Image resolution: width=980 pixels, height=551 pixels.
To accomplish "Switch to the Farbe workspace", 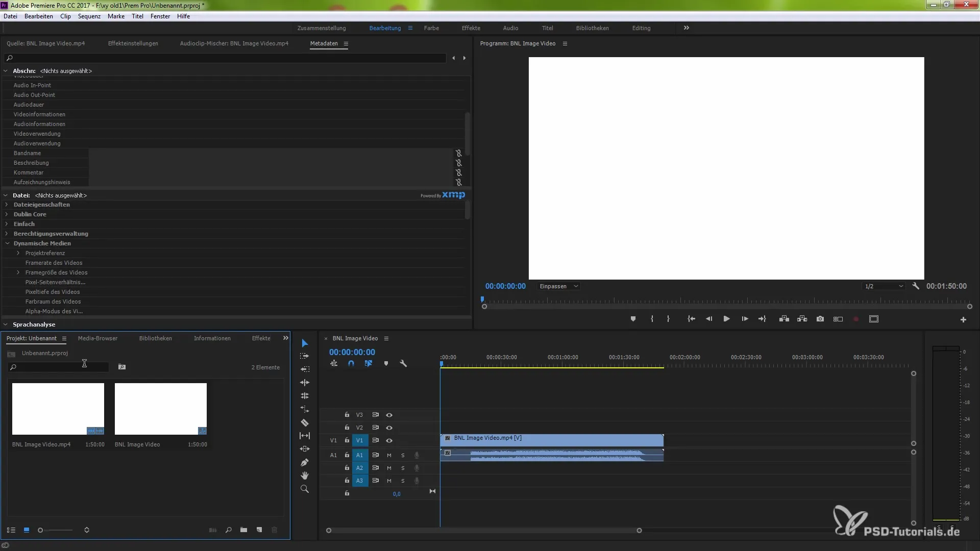I will point(431,28).
